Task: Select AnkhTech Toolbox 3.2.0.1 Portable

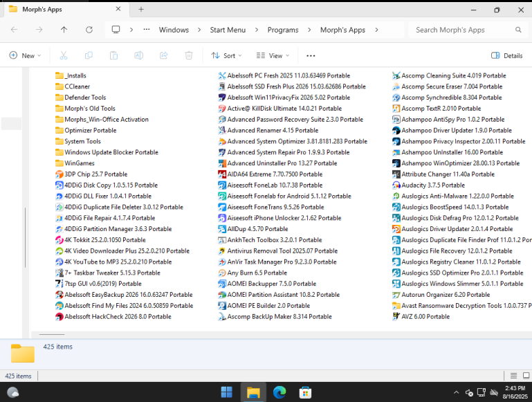Action: click(270, 240)
